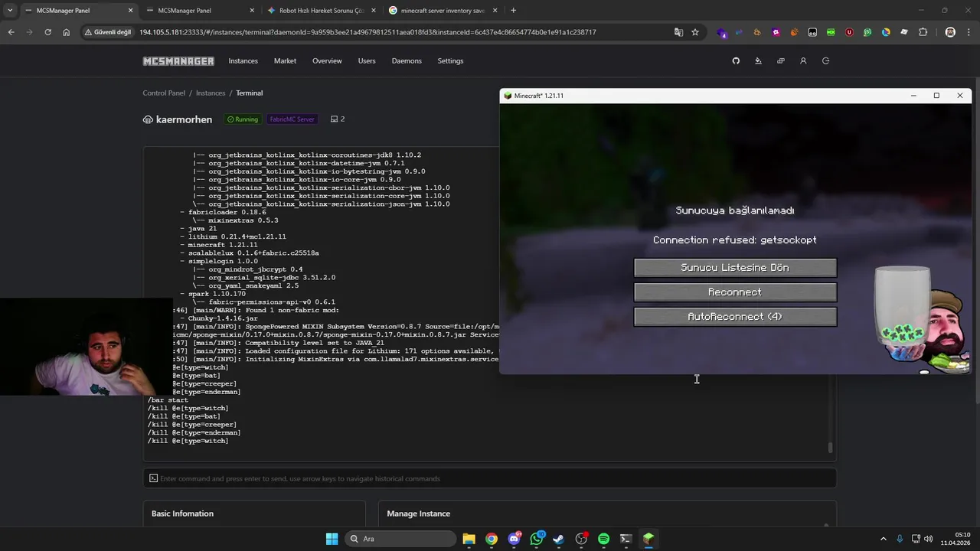Go back in browser history
This screenshot has height=551, width=980.
[11, 32]
